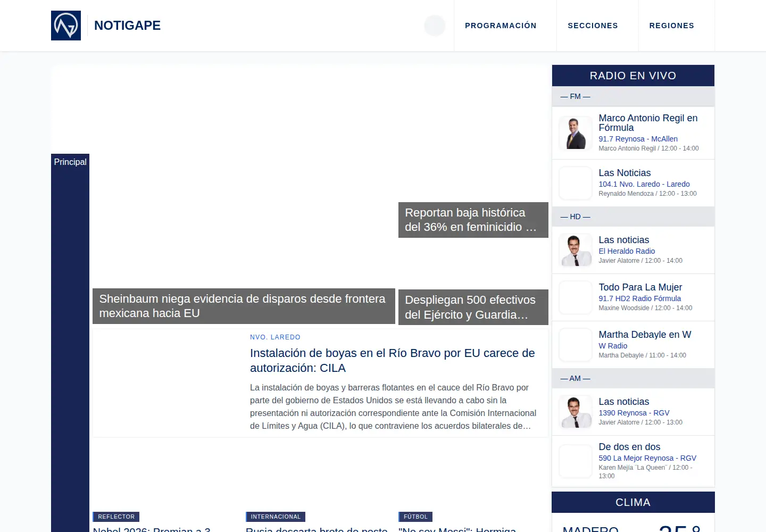Click the Notigape logo icon

(66, 26)
